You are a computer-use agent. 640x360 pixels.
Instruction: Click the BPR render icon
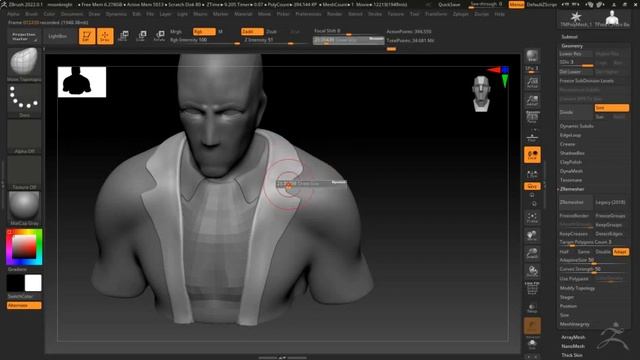click(x=532, y=56)
